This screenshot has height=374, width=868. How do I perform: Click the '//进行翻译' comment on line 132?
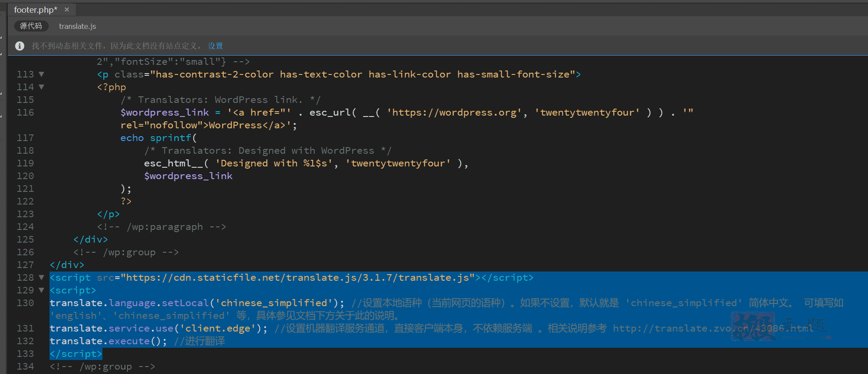click(x=199, y=341)
